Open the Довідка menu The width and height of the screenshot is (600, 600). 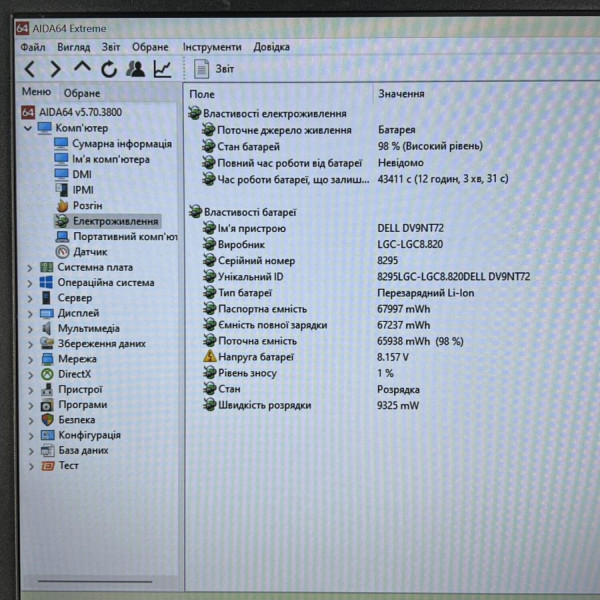tap(271, 47)
